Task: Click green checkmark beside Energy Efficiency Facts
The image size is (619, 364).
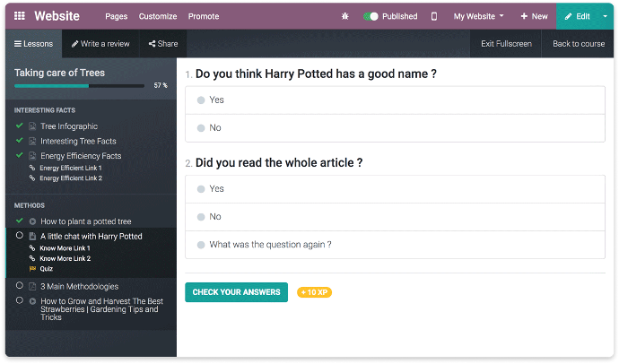Action: point(20,155)
